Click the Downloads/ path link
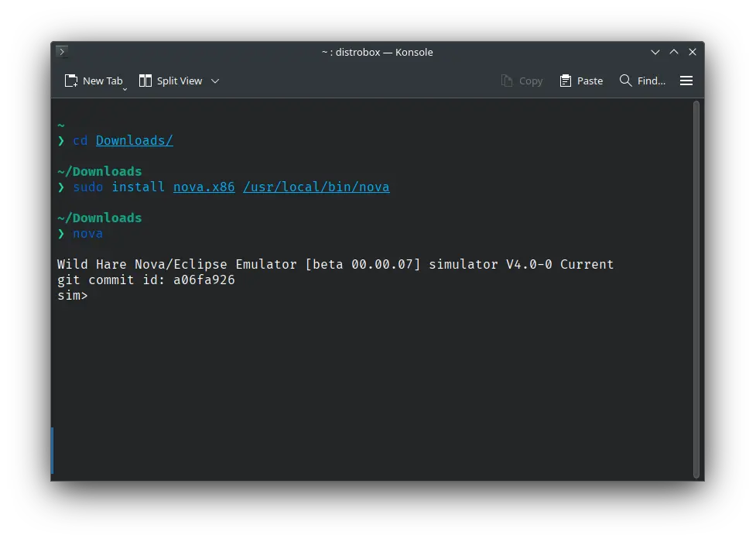Image resolution: width=756 pixels, height=542 pixels. (x=135, y=140)
